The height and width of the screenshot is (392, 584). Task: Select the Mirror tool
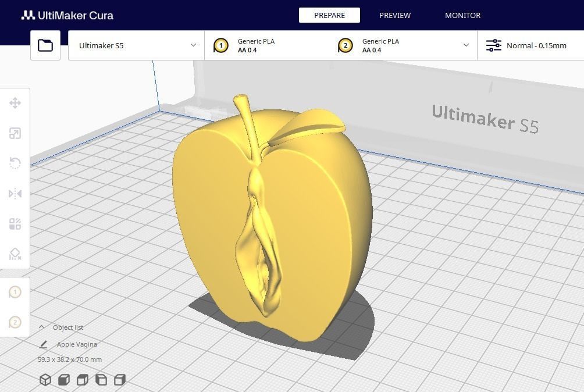tap(15, 194)
